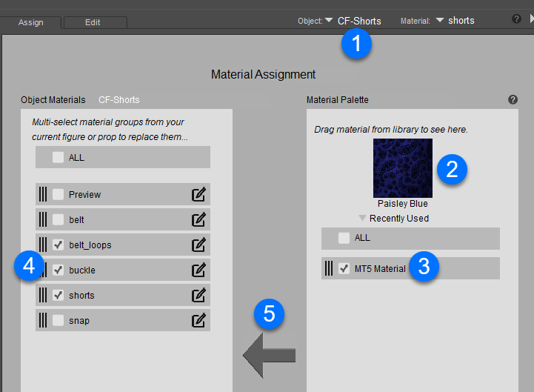Open the Material dropdown showing shorts
Viewport: 534px width, 392px height.
440,21
